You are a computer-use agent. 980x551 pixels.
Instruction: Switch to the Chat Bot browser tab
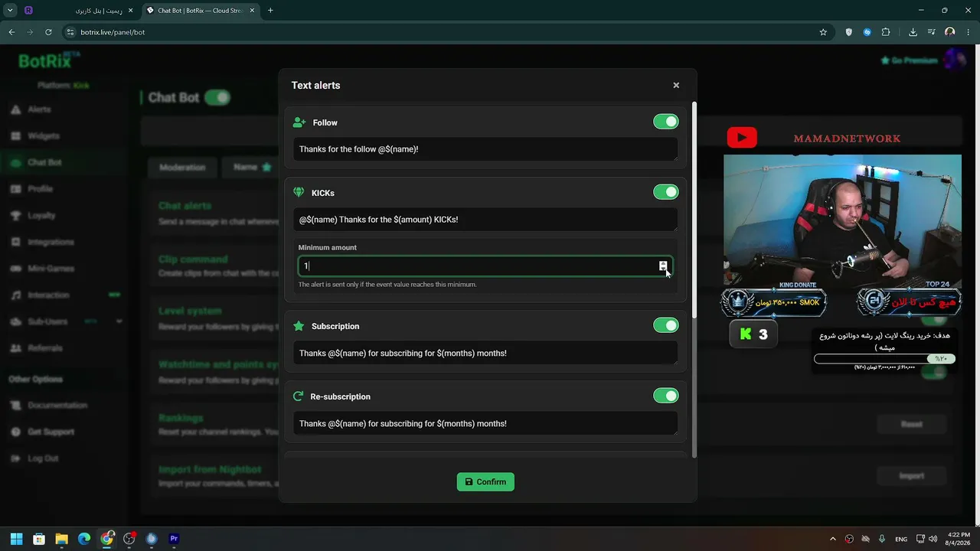201,11
